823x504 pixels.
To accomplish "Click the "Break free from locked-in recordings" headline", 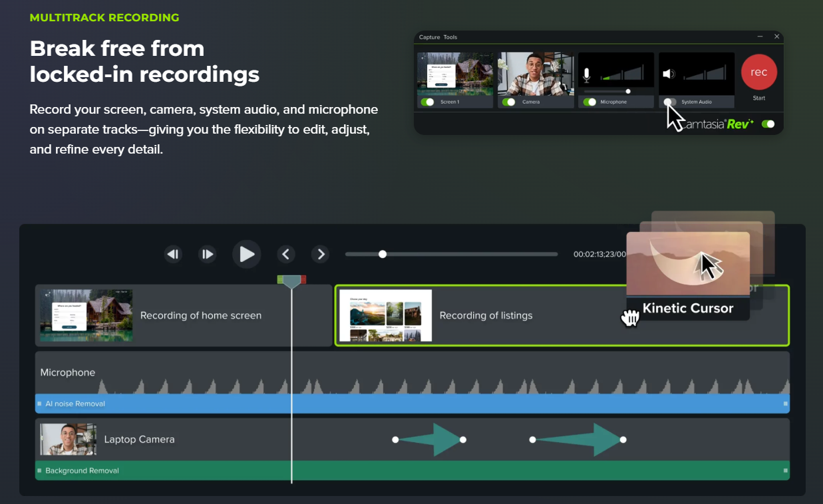I will click(144, 61).
